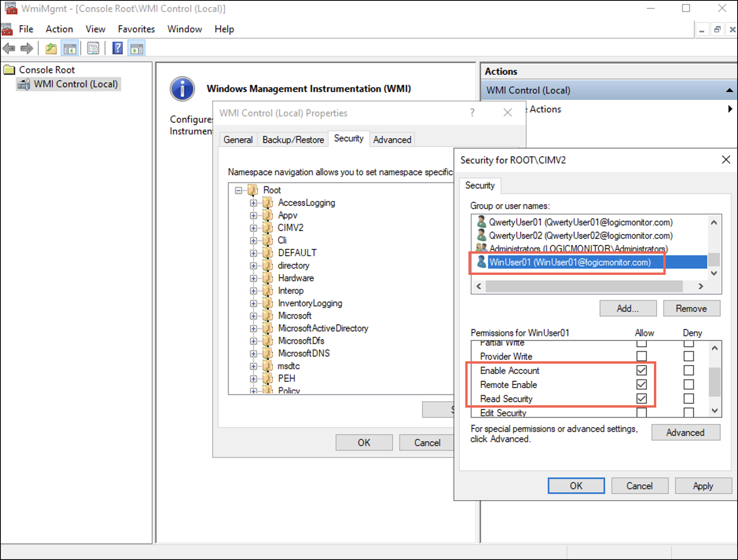Click the Forward arrow toolbar icon

pos(27,49)
